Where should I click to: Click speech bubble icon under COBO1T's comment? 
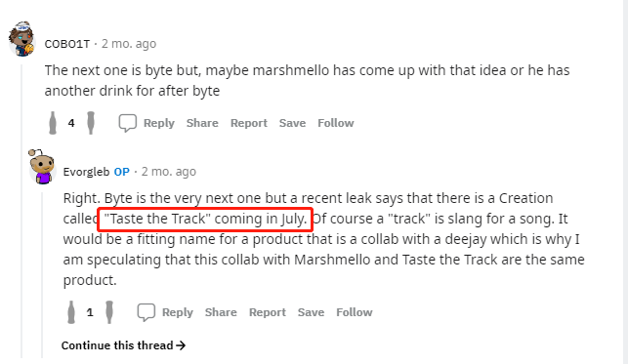tap(128, 123)
